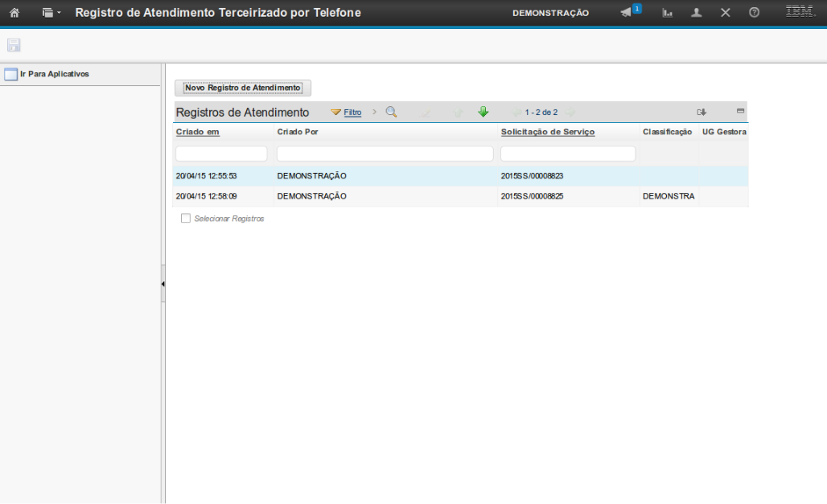Screen dimensions: 827x504
Task: Click the Criado Por filter input field
Action: [x=385, y=154]
